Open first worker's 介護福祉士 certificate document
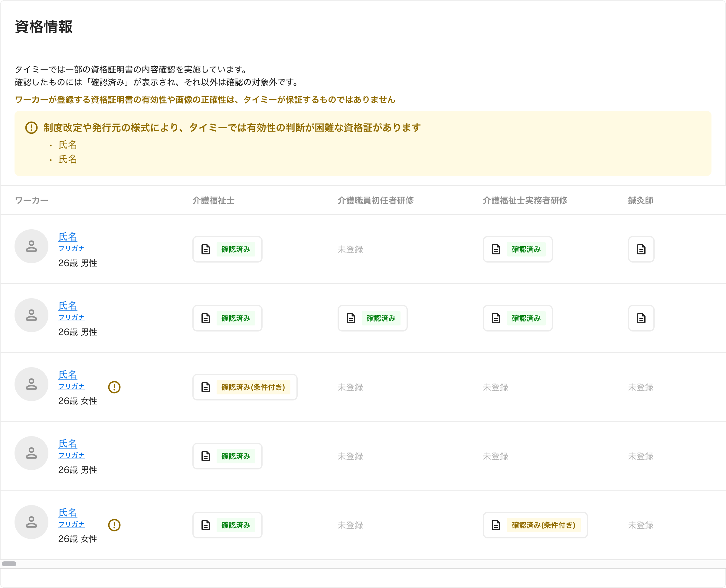Screen dimensions: 726x588 (x=227, y=249)
